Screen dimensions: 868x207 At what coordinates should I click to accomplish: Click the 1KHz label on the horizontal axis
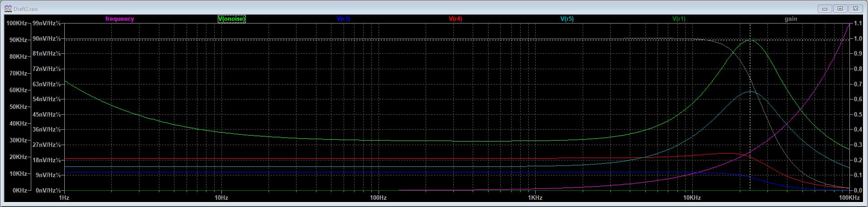tap(535, 198)
